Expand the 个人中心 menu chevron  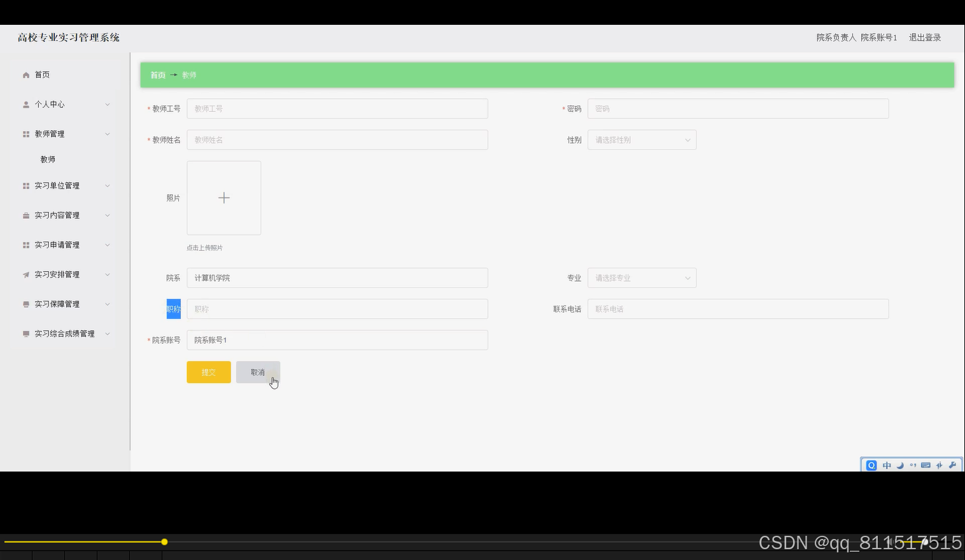click(x=108, y=104)
